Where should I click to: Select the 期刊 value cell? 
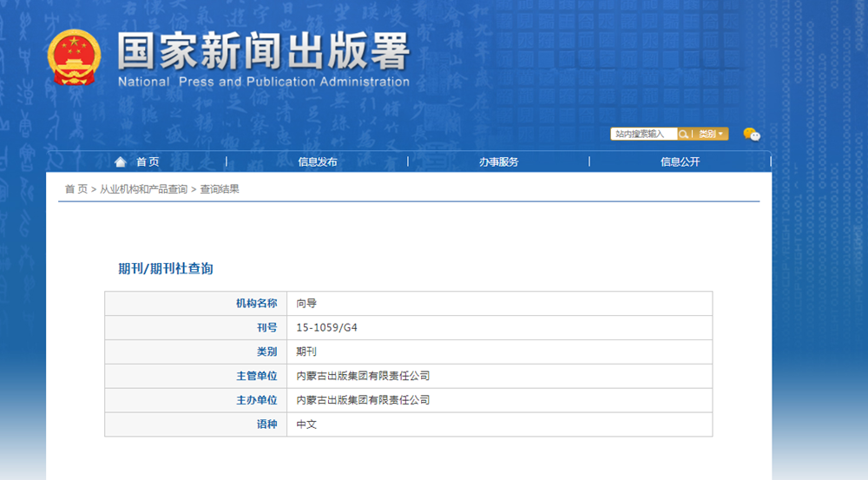tap(499, 352)
